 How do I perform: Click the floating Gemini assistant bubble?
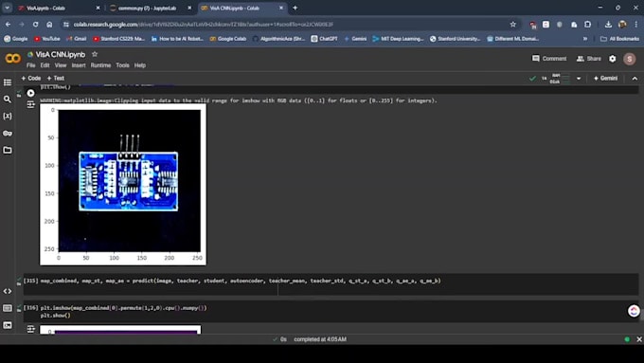634,311
